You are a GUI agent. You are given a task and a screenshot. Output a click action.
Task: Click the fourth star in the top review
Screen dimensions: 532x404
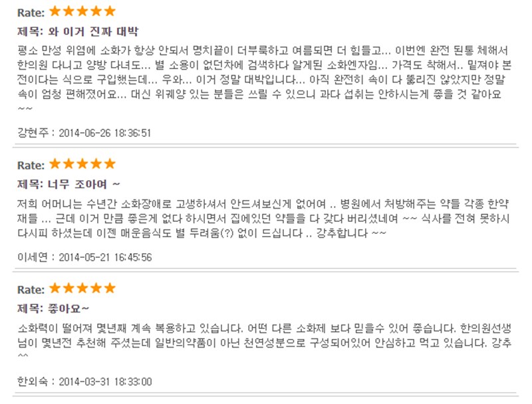click(x=96, y=11)
